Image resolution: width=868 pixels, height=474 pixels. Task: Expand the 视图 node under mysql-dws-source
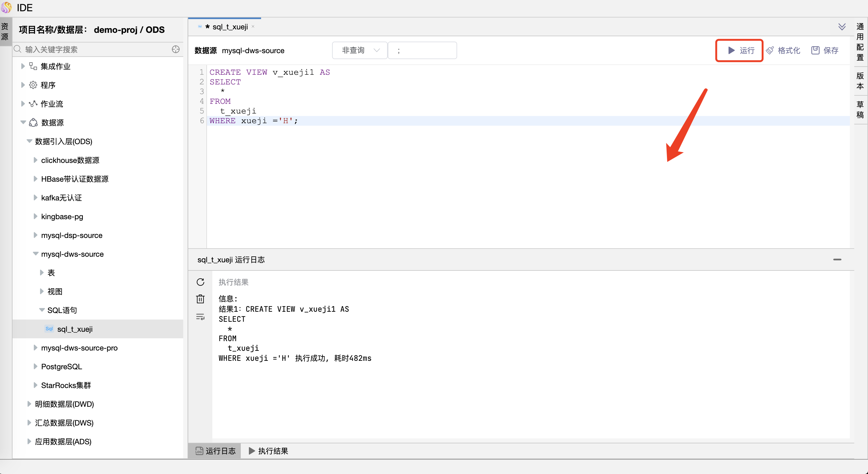(x=42, y=291)
